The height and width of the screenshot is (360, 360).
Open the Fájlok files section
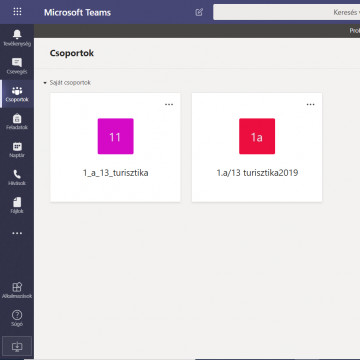click(x=17, y=205)
